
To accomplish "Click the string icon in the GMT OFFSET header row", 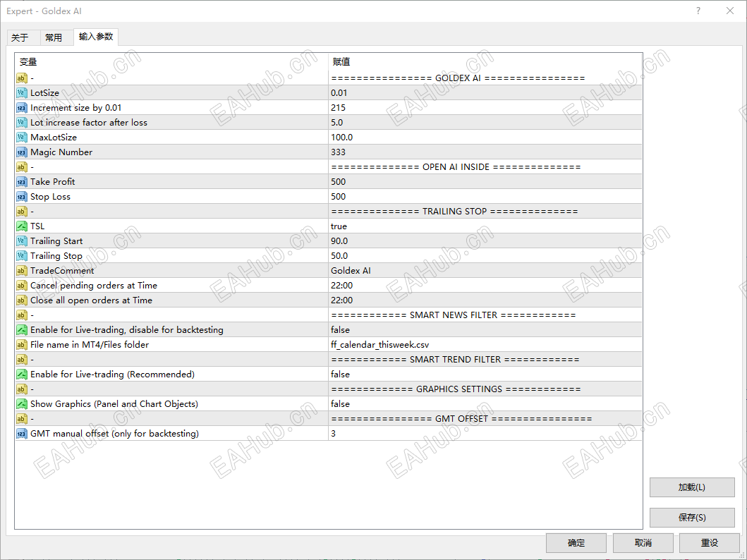I will click(21, 418).
